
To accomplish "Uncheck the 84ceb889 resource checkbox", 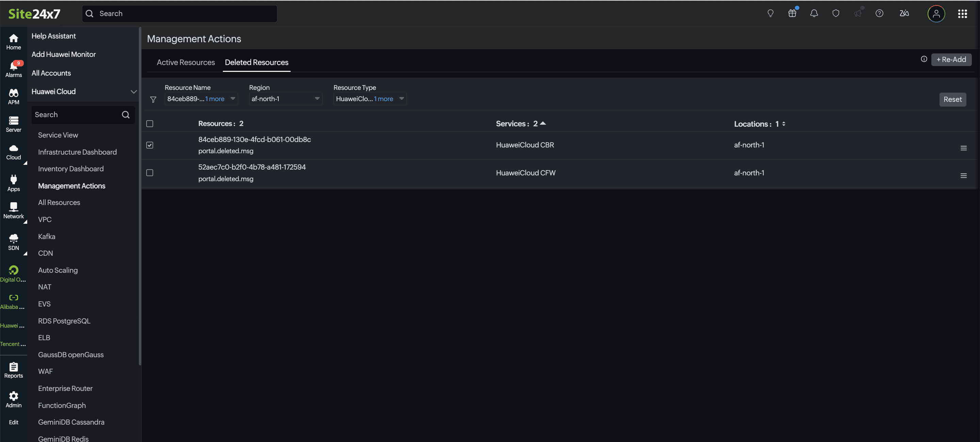I will click(150, 145).
